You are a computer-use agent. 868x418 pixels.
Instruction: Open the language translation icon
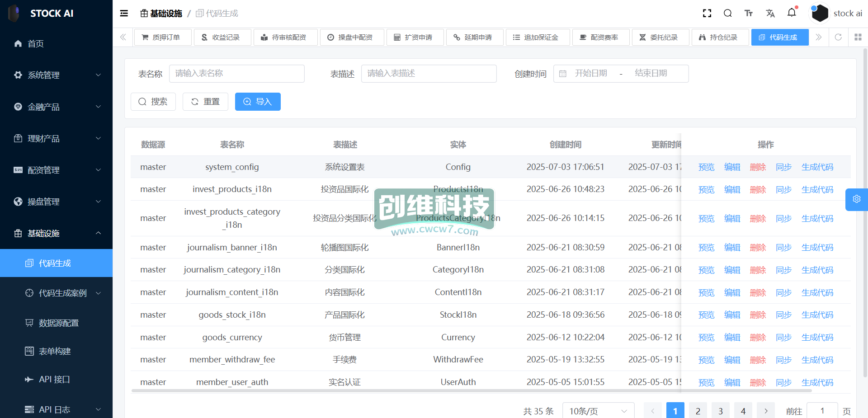pos(770,14)
